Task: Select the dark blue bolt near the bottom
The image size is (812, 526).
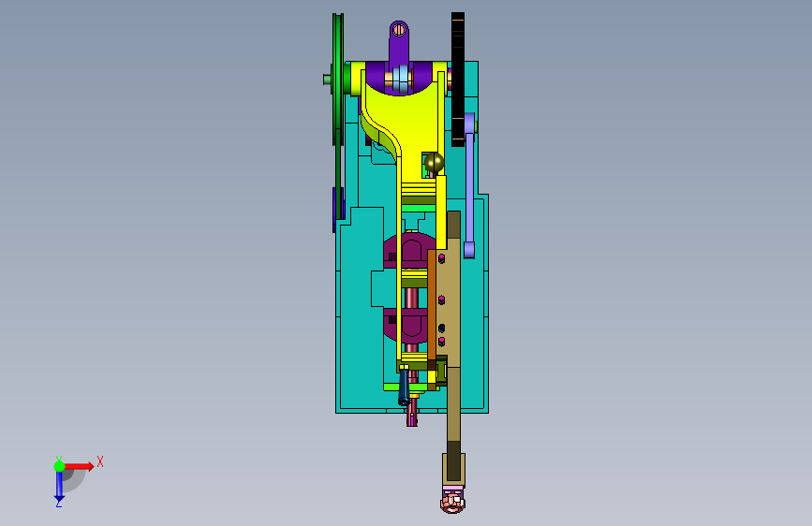Action: 404,387
